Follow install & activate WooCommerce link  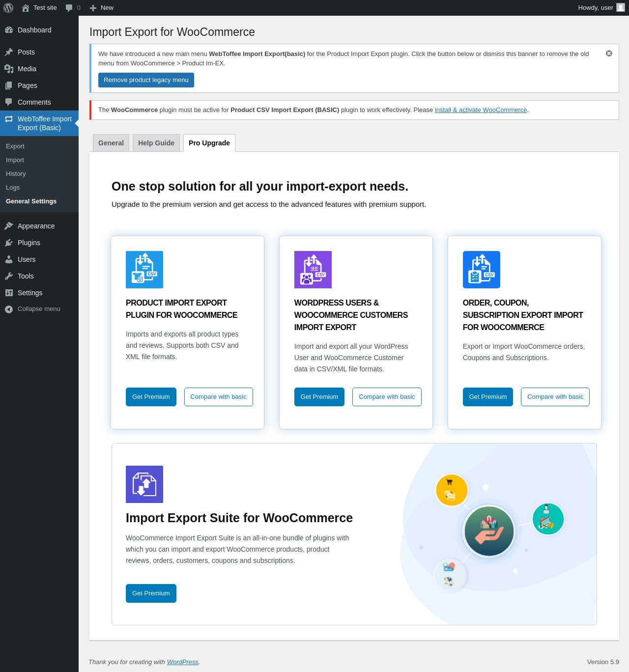[x=481, y=110]
